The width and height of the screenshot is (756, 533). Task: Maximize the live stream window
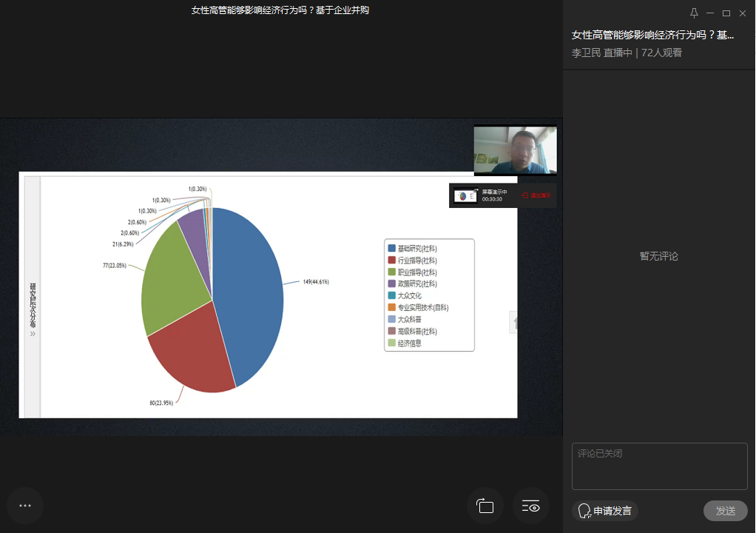point(726,13)
